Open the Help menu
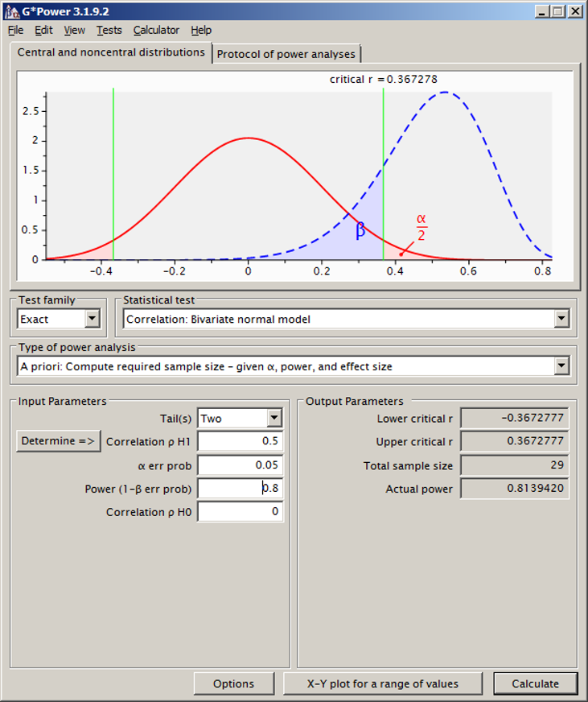Viewport: 588px width, 702px height. pos(201,31)
